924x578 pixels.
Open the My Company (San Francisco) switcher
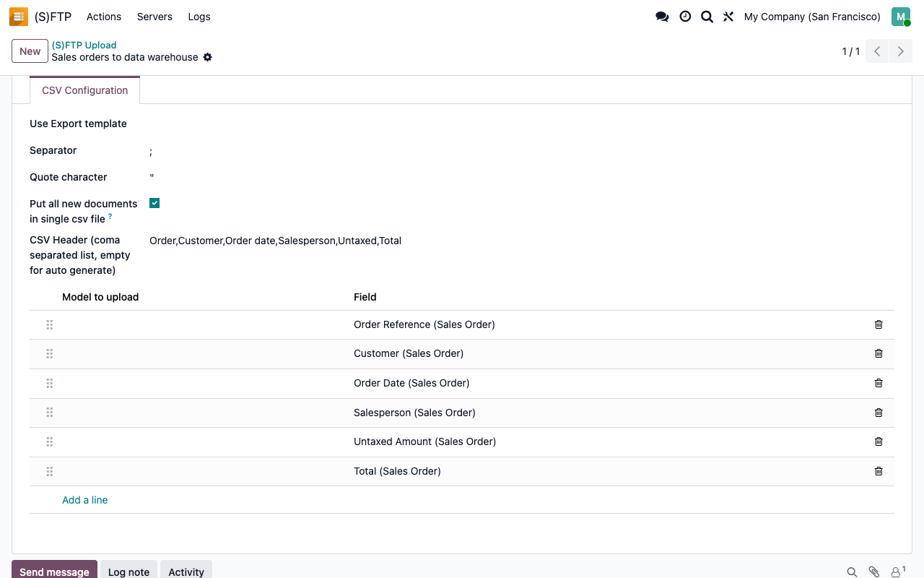[812, 17]
